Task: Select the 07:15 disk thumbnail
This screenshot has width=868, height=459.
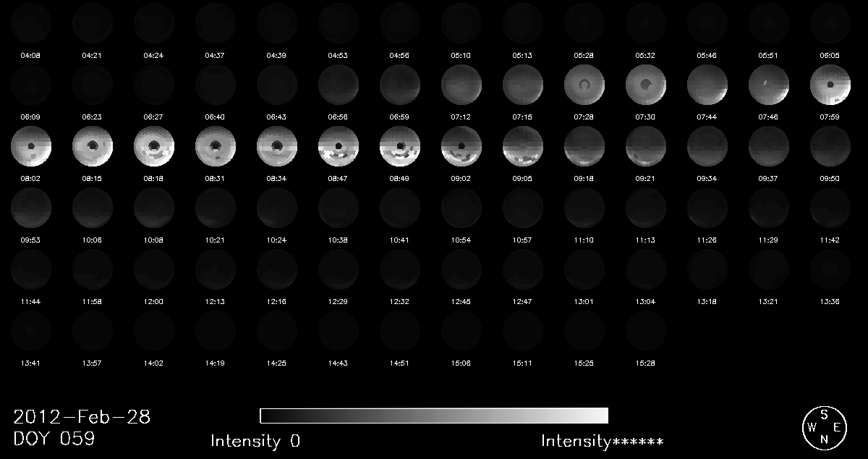Action: [x=523, y=85]
